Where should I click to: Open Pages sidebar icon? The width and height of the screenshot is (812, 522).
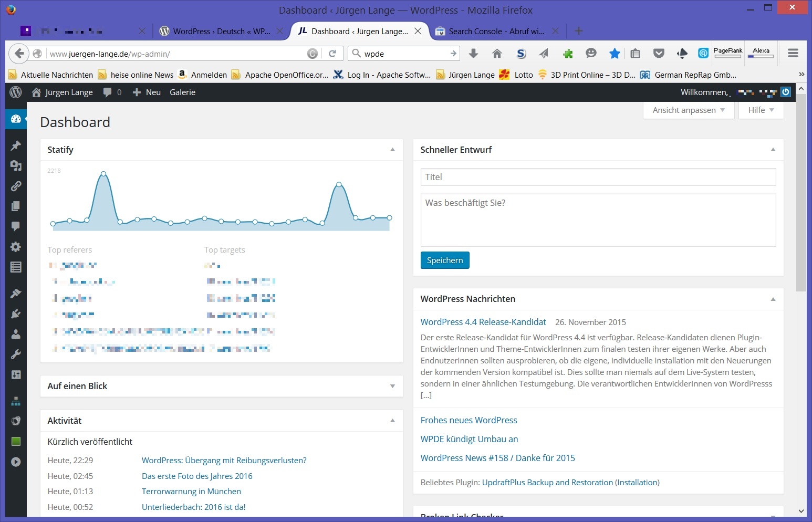16,206
